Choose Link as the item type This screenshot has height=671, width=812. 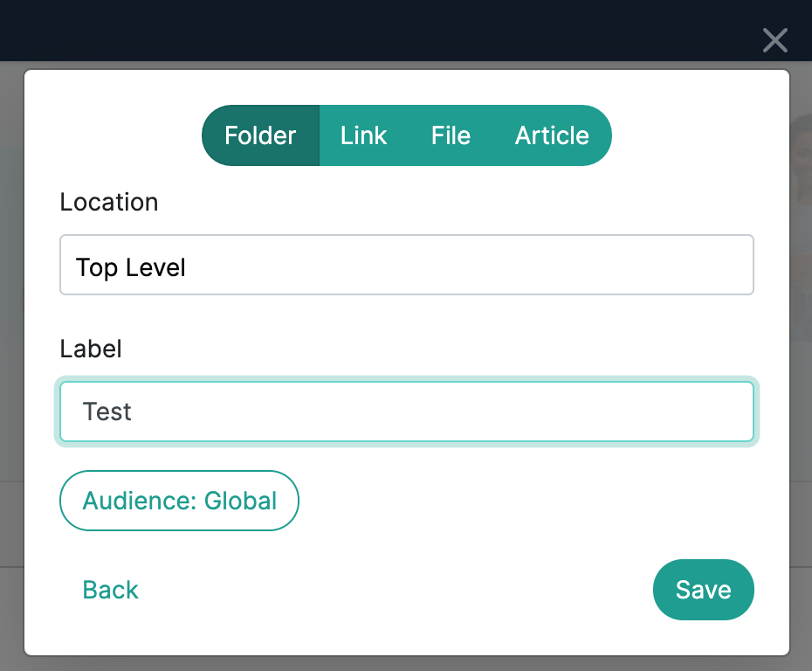(x=363, y=135)
